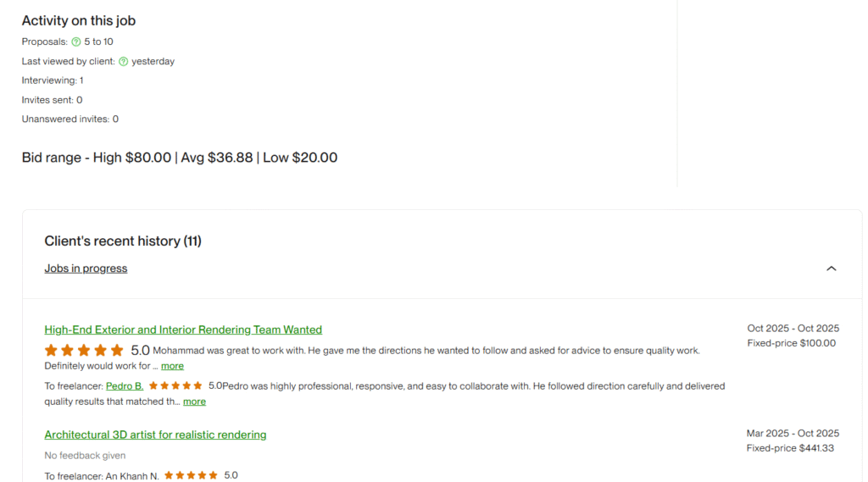Visit freelancer Pedro B. profile link

tap(125, 385)
